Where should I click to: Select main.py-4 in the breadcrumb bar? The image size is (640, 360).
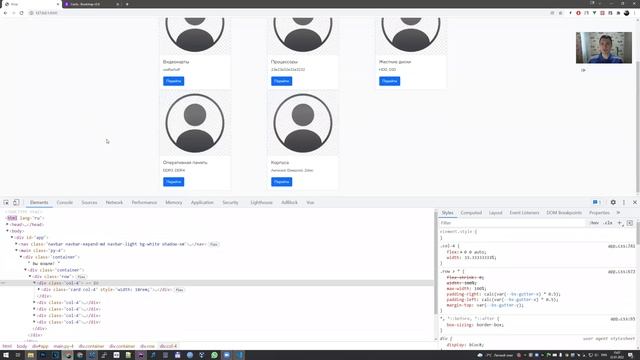click(x=63, y=346)
